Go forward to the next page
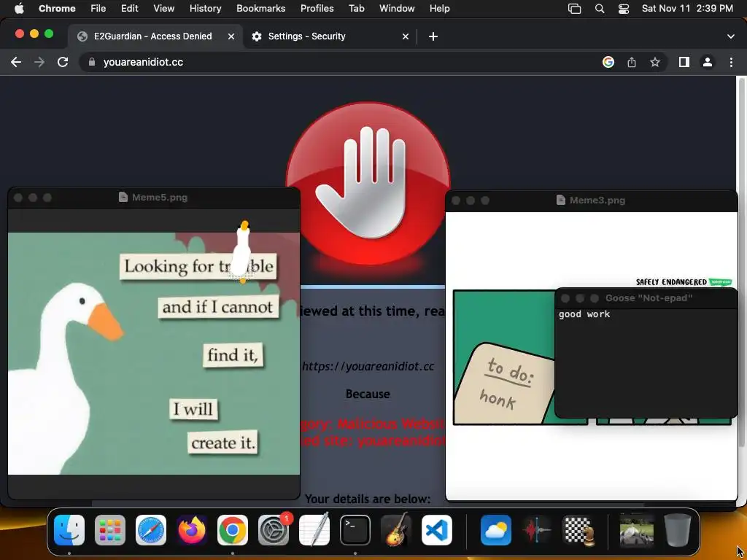 [39, 62]
